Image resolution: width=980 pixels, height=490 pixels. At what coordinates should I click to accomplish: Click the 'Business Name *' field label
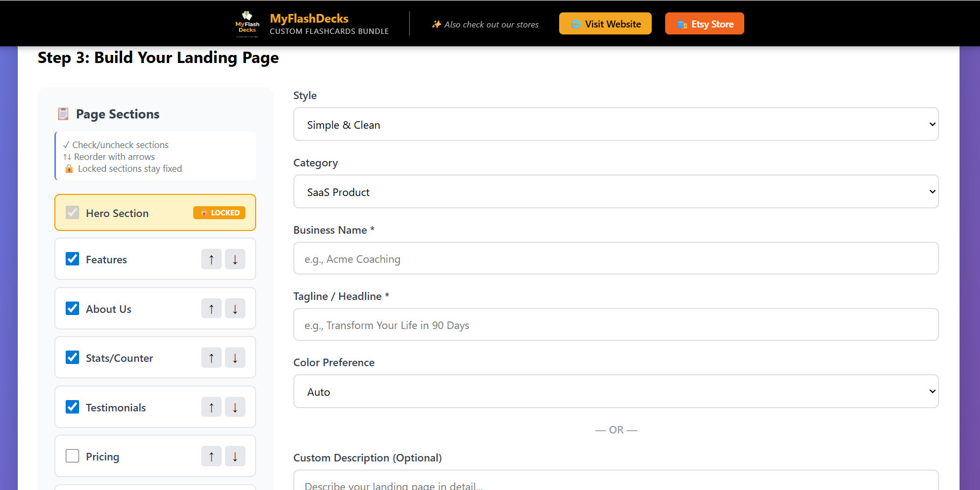tap(334, 230)
